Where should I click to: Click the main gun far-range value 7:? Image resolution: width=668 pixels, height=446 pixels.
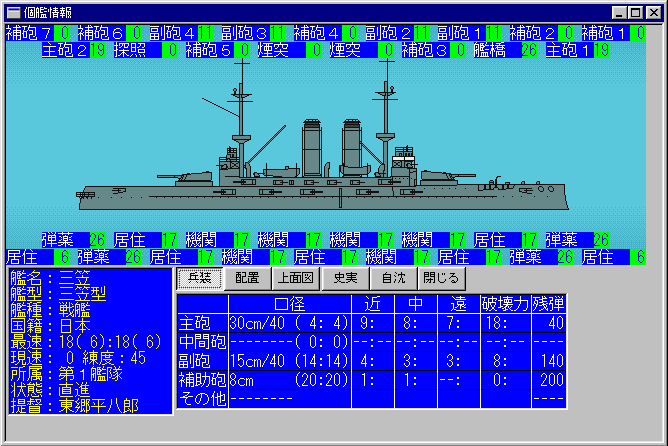click(458, 323)
